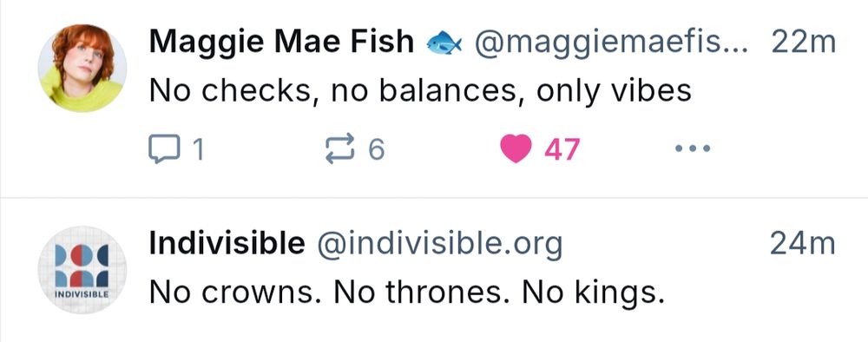View the reply count of 1

pos(198,150)
